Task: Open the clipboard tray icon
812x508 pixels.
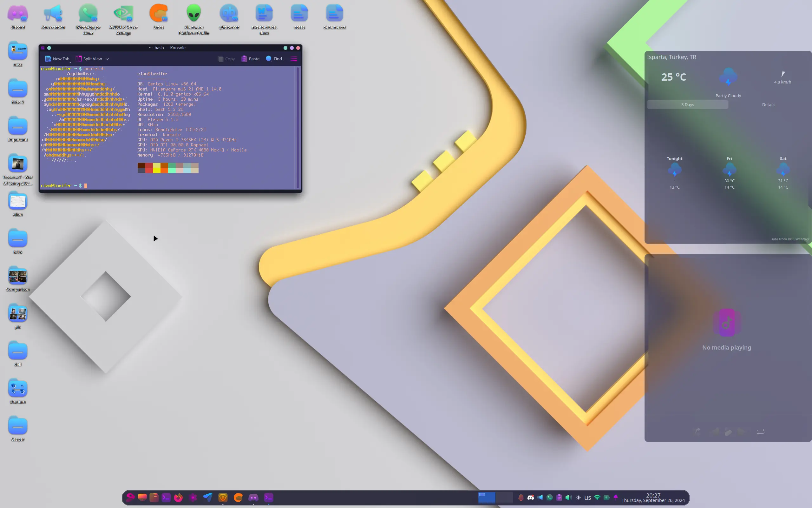Action: pos(559,498)
